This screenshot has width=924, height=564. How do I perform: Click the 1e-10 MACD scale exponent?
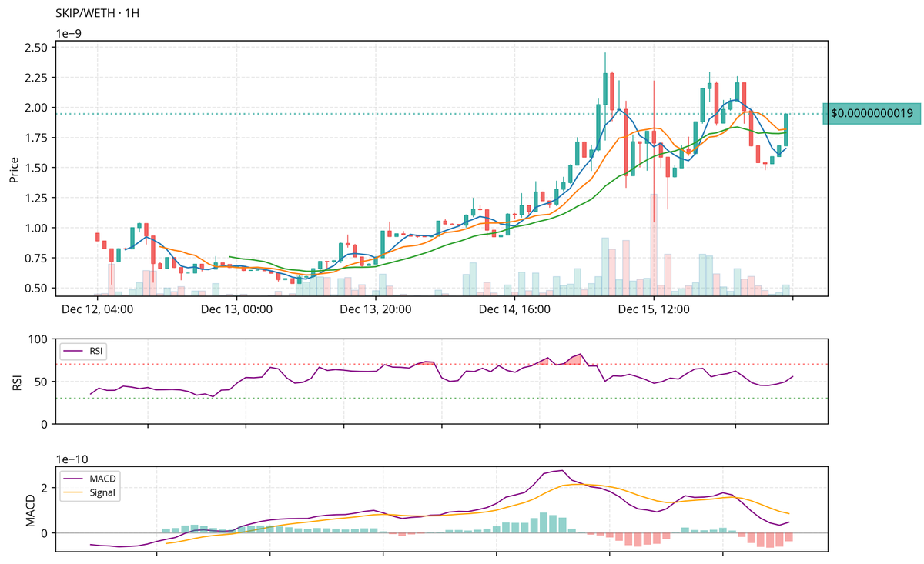click(x=73, y=459)
